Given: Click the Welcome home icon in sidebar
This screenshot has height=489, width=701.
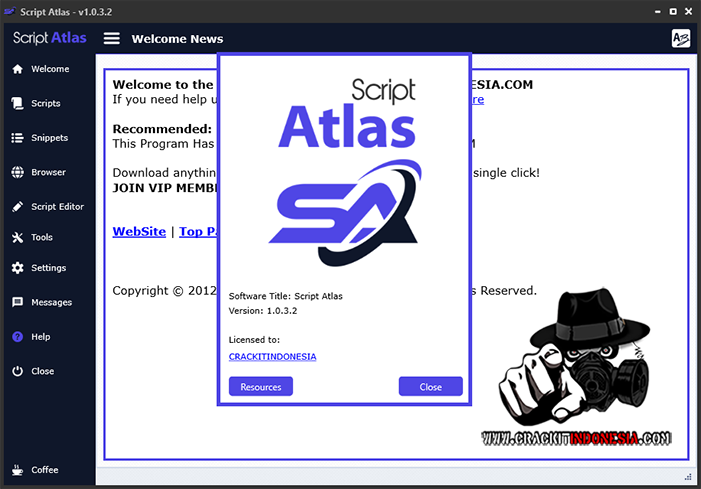Looking at the screenshot, I should pyautogui.click(x=17, y=69).
